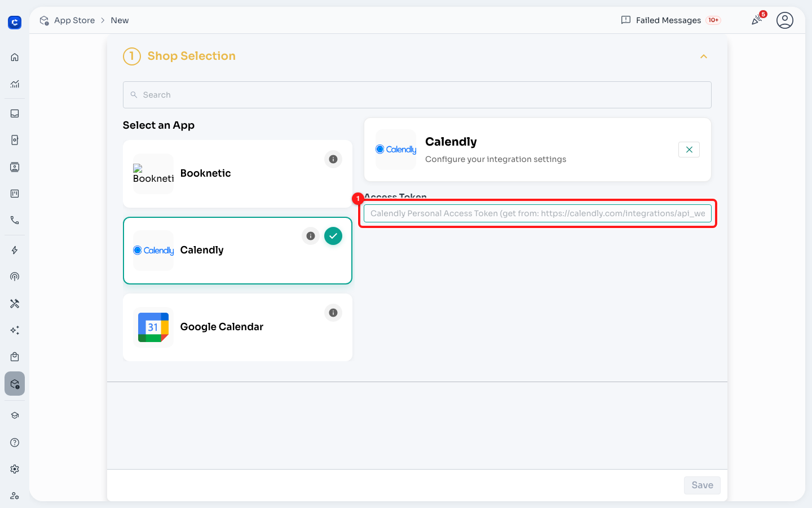Click the Calendly app card name
The image size is (812, 508).
click(202, 250)
